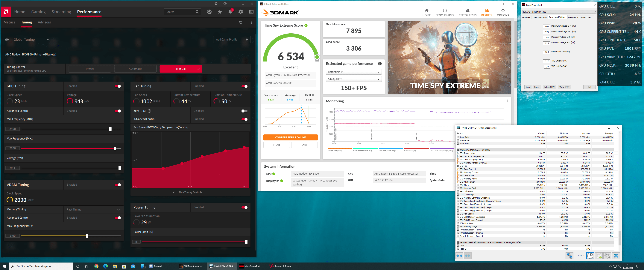
Task: Toggle Fan Advanced Control switch
Action: click(244, 119)
